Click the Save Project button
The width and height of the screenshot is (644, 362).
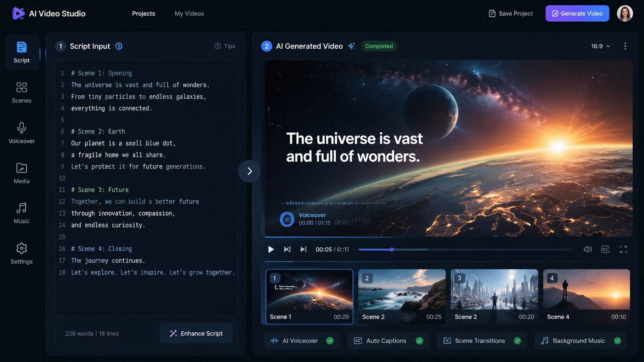(x=510, y=13)
